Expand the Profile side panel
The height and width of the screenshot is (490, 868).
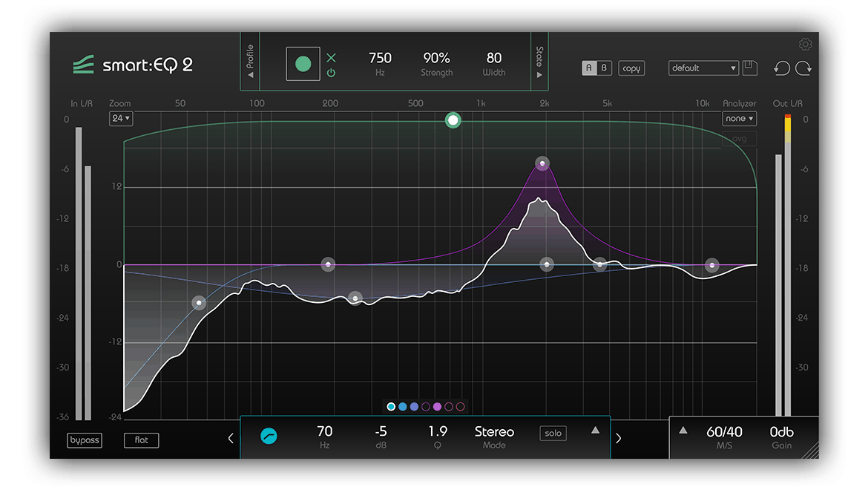tap(250, 62)
